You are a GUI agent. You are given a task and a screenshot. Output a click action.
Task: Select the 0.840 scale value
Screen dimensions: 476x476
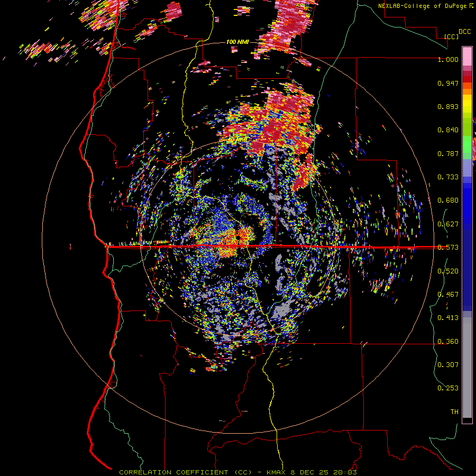(x=448, y=130)
